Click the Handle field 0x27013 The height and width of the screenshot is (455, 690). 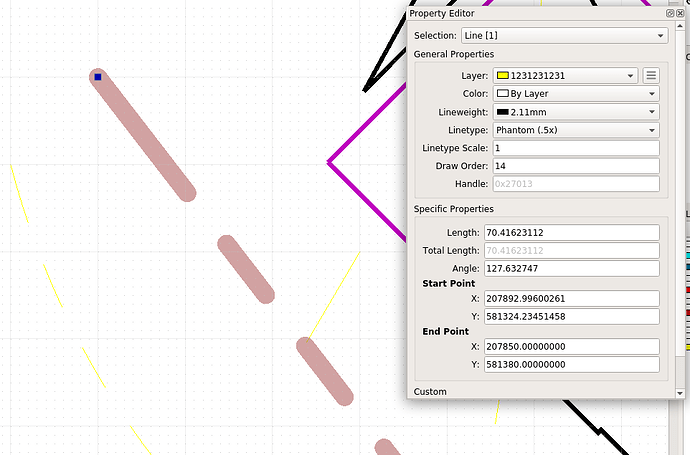(576, 184)
